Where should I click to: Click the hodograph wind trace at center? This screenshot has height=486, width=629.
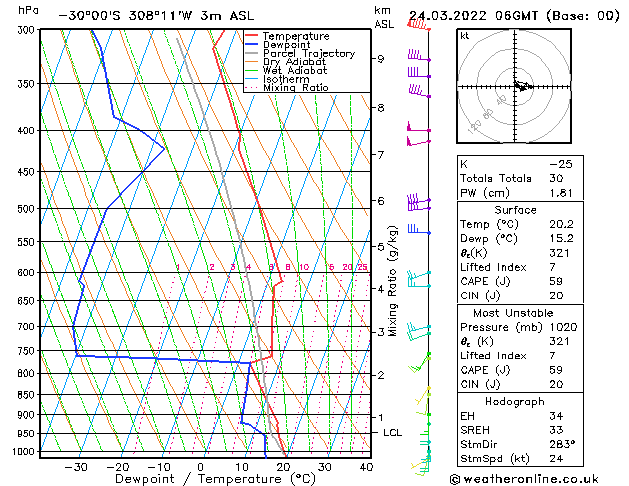(x=520, y=86)
